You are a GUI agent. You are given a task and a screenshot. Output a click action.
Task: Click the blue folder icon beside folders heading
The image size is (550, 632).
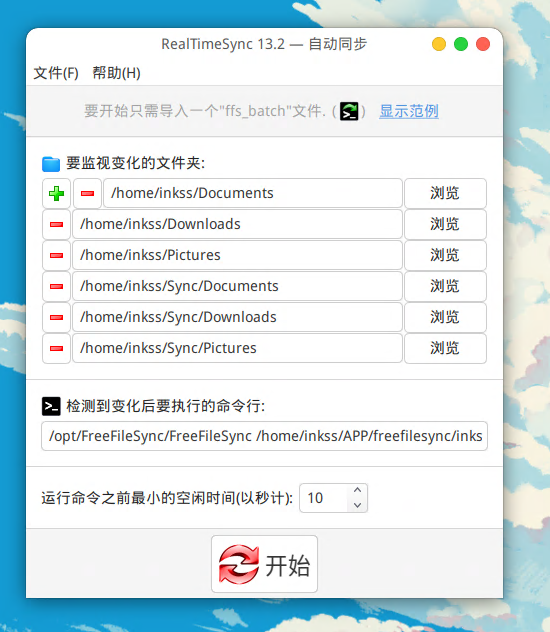51,164
